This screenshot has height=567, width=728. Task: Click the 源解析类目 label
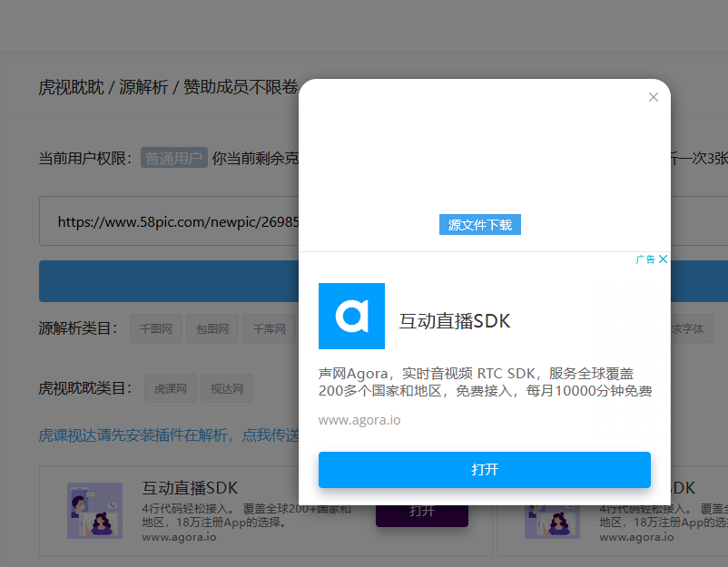point(78,328)
